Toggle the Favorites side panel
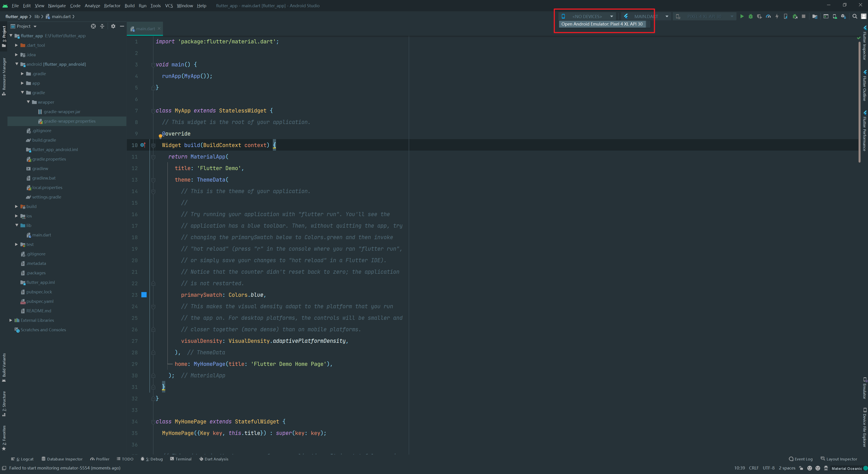This screenshot has height=474, width=868. click(4, 438)
